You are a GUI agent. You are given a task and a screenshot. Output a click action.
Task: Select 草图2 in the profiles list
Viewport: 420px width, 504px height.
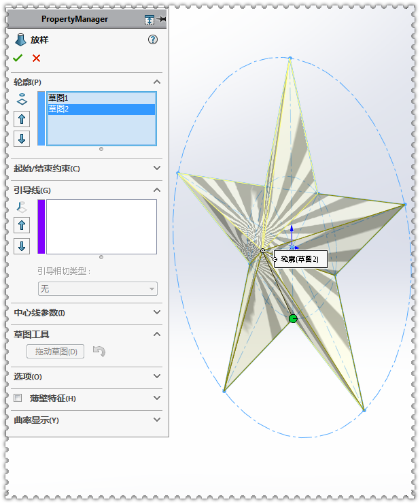point(101,109)
